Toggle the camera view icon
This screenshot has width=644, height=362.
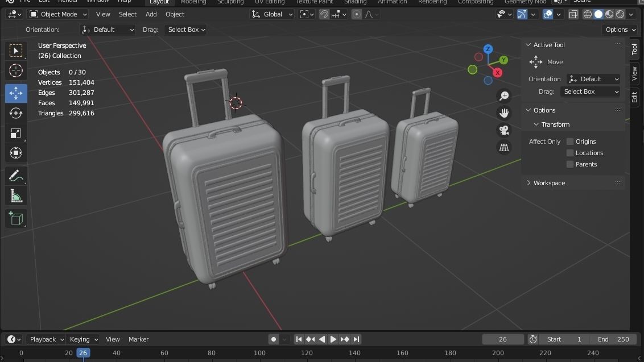(x=504, y=130)
